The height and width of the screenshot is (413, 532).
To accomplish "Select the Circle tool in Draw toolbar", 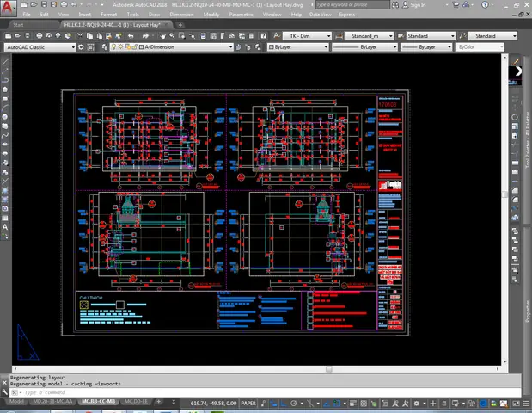I will pyautogui.click(x=5, y=117).
